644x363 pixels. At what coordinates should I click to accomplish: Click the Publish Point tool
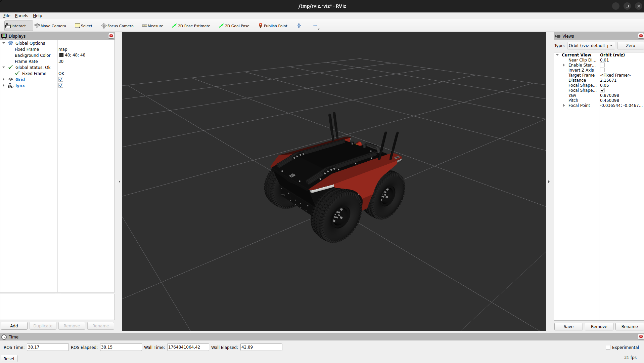pos(273,26)
